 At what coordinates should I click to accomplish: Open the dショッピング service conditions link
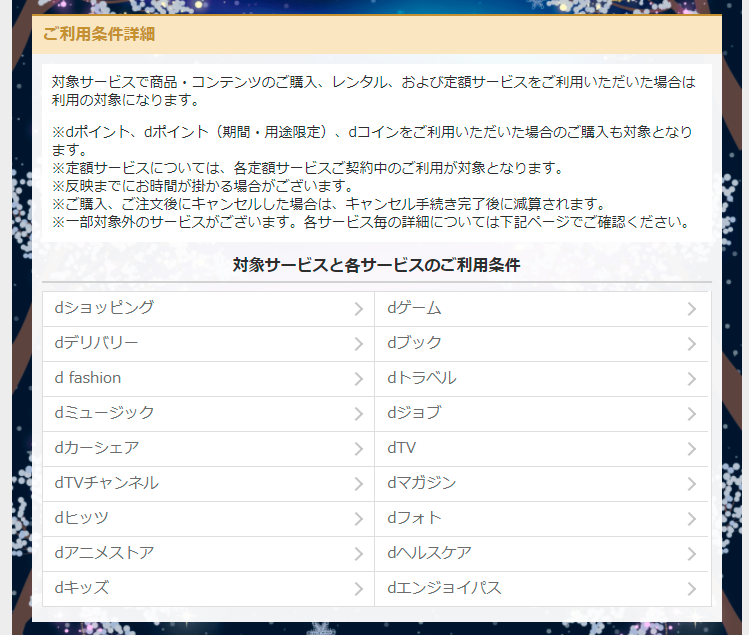(208, 309)
